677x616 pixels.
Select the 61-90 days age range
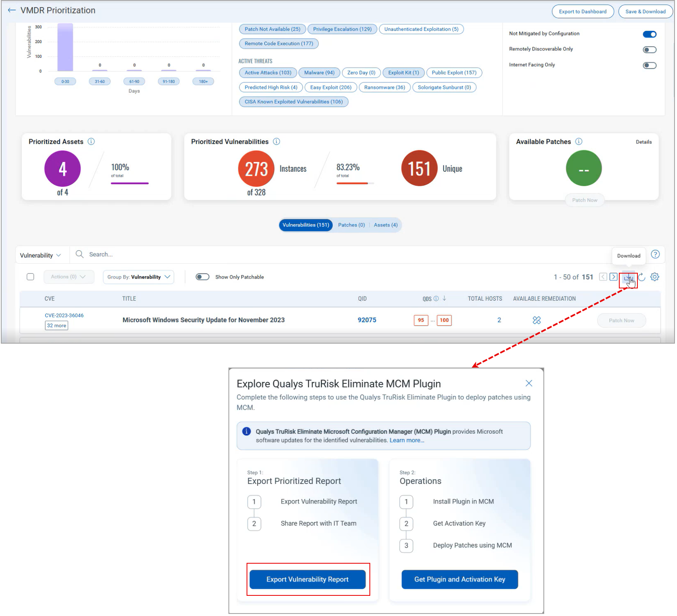pyautogui.click(x=134, y=82)
